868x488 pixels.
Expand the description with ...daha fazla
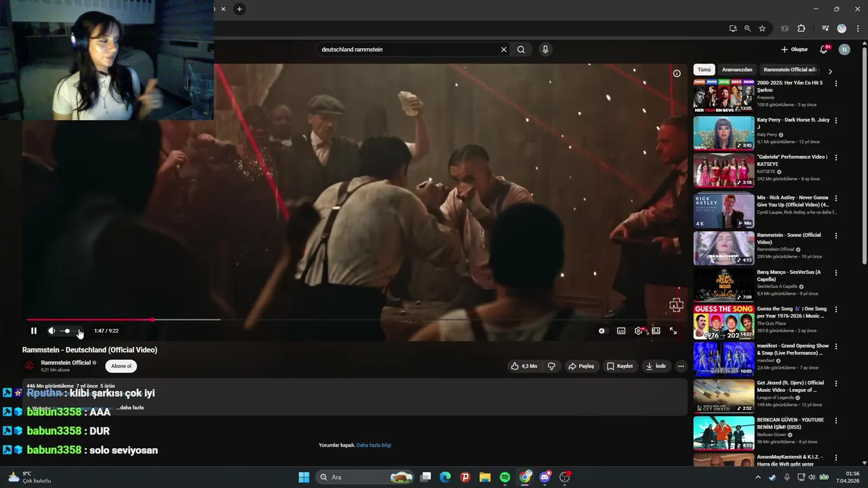tap(130, 407)
